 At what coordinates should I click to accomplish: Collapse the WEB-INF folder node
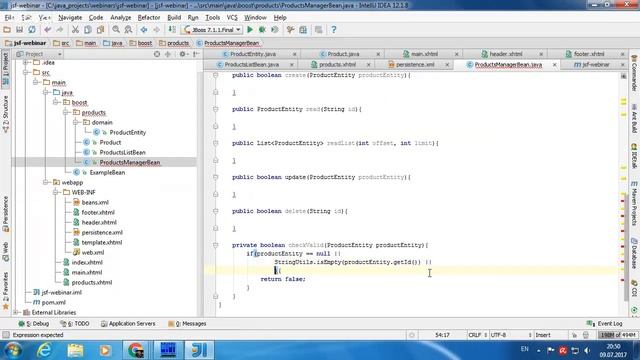pos(56,192)
